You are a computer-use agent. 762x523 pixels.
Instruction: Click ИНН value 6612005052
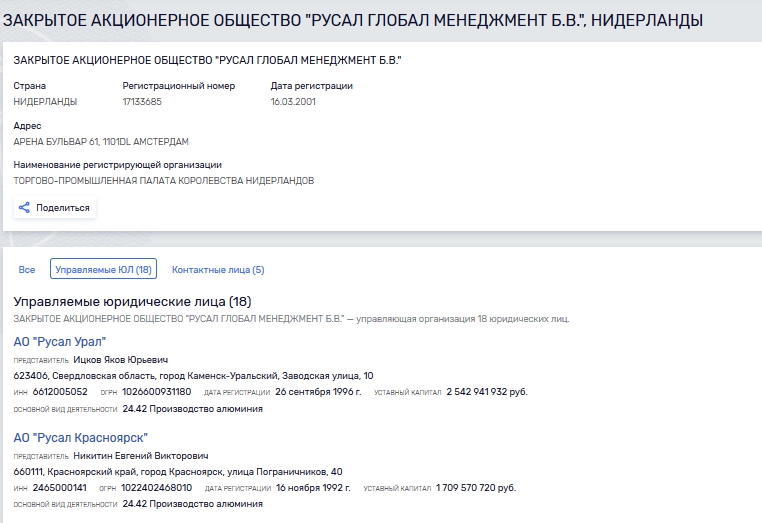[60, 392]
